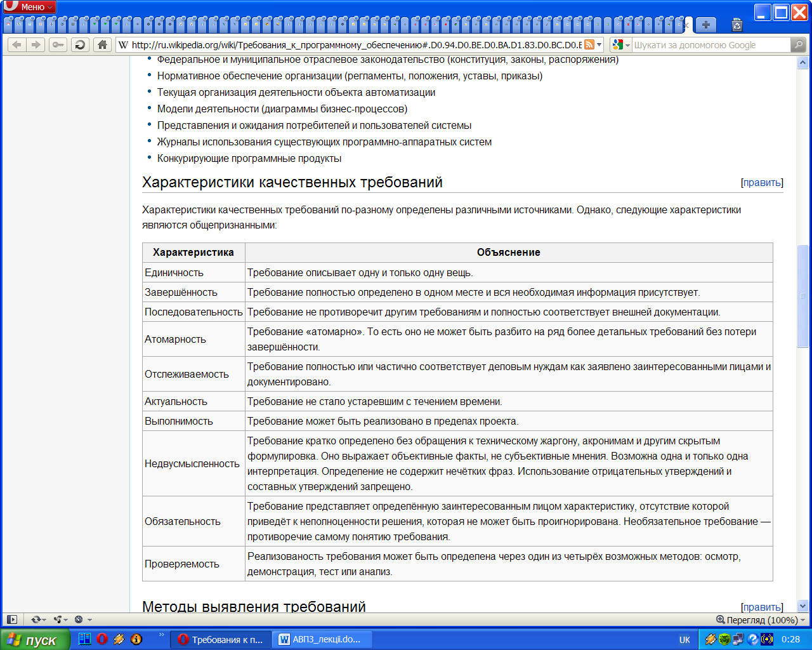Image resolution: width=812 pixels, height=650 pixels.
Task: Click the blue question mark tray icon
Action: click(x=753, y=640)
